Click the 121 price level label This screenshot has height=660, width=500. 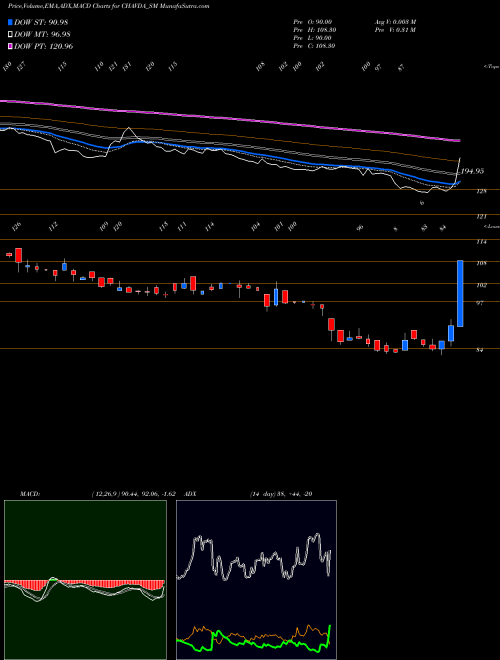(x=482, y=217)
